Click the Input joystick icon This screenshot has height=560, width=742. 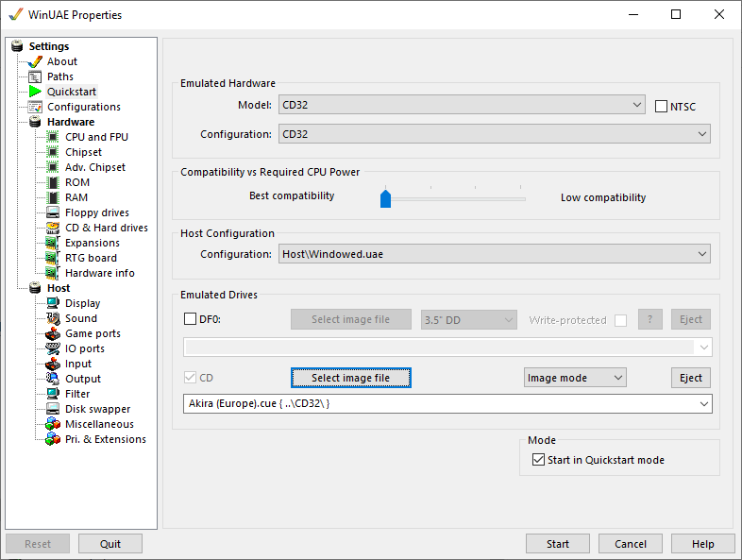pos(53,364)
